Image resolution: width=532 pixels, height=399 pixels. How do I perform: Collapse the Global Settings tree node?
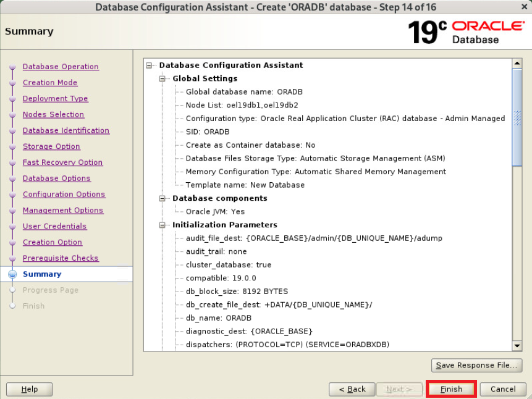coord(162,78)
